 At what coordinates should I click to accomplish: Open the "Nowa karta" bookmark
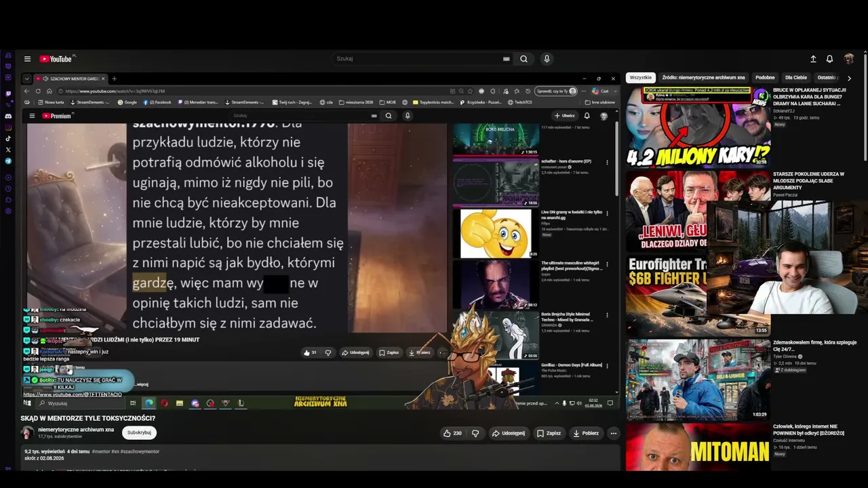[x=52, y=102]
